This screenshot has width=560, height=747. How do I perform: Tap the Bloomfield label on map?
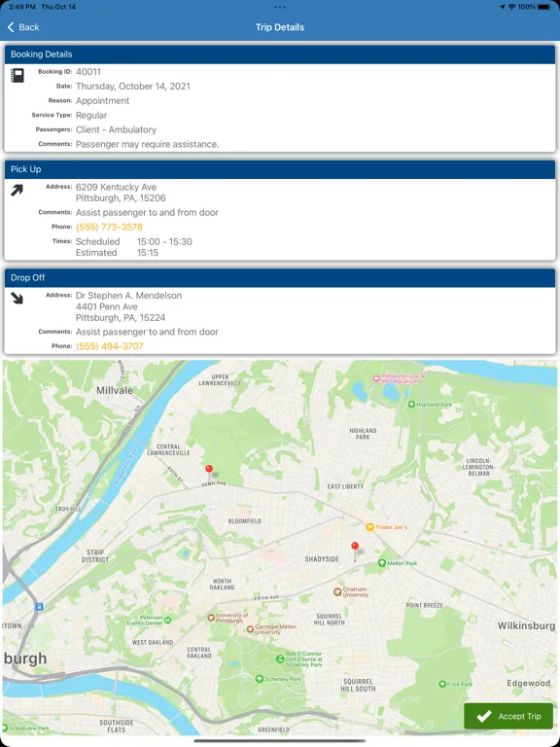245,521
